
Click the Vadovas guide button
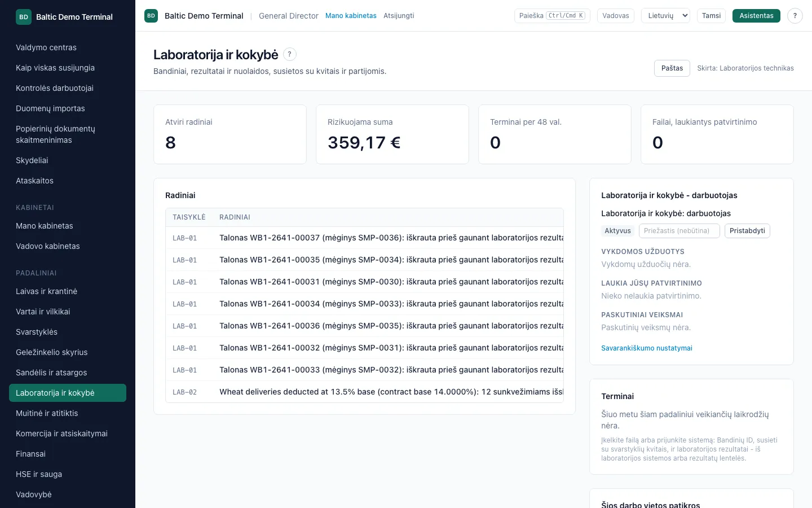click(616, 16)
